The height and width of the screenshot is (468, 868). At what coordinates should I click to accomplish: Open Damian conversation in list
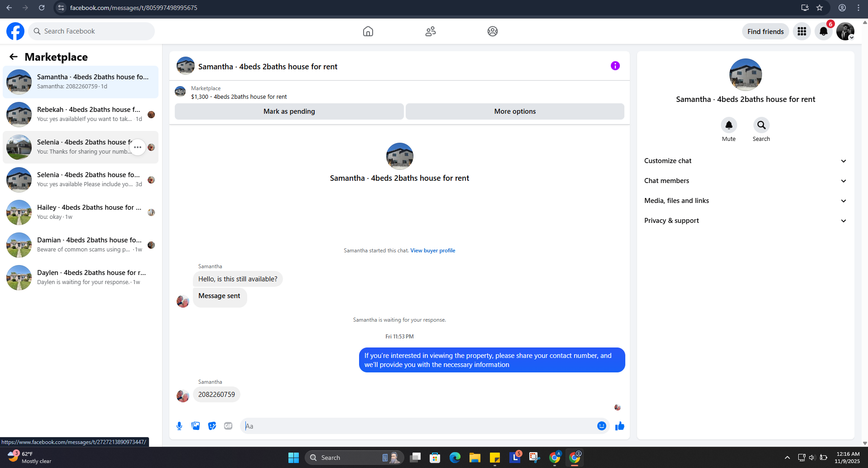[x=81, y=245]
